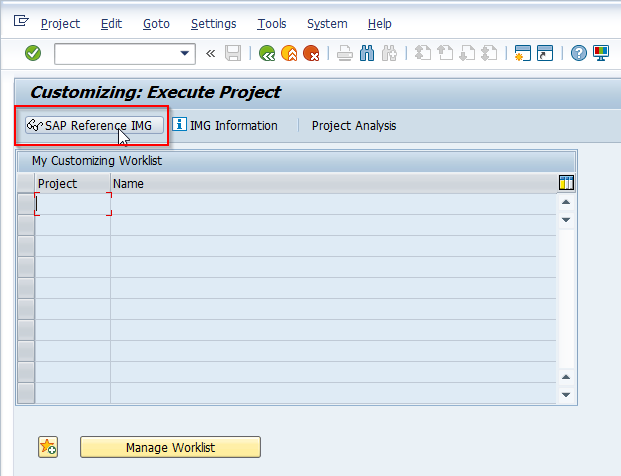Open the Project menu

tap(60, 24)
